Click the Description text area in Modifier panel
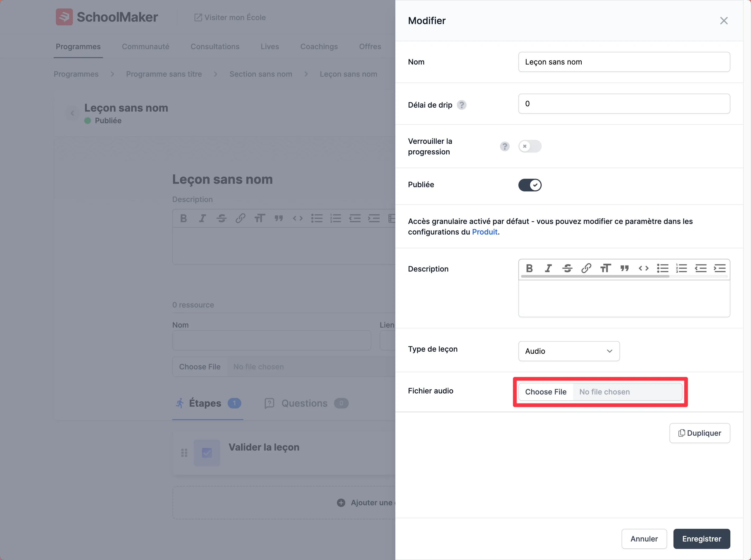Image resolution: width=751 pixels, height=560 pixels. pos(624,298)
